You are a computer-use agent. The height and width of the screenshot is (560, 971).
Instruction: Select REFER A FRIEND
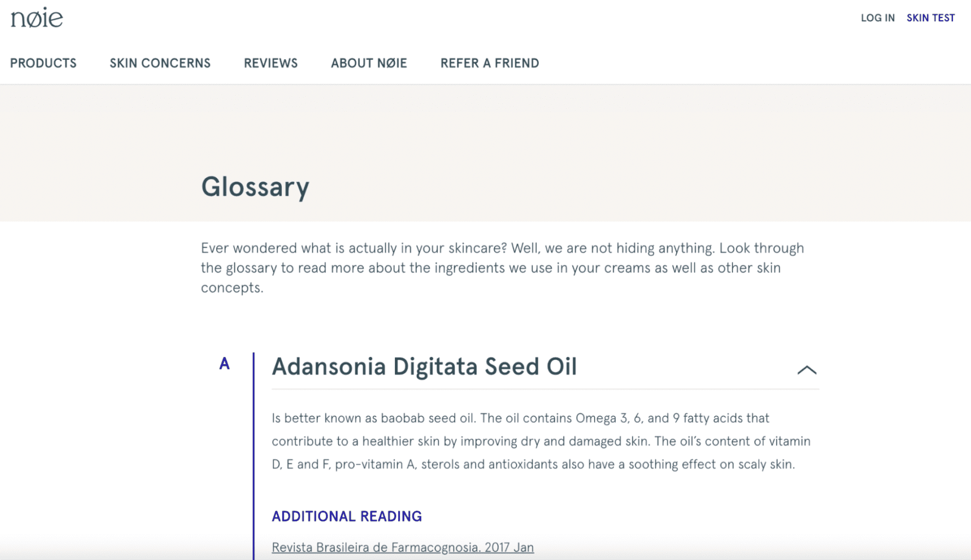(490, 63)
